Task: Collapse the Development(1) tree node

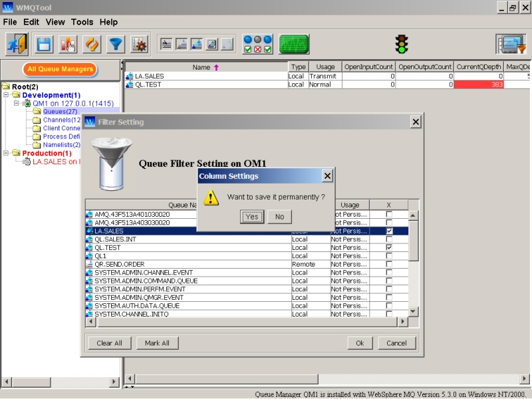Action: [6, 95]
